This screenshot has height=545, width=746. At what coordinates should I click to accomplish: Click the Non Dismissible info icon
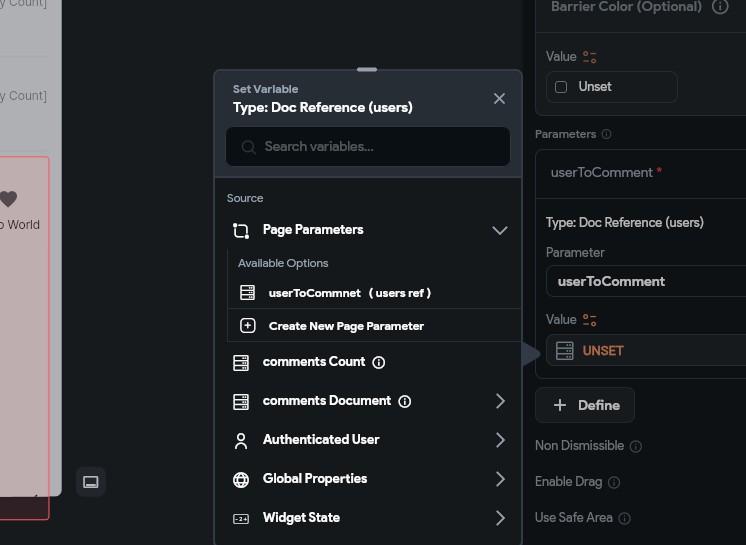(x=636, y=446)
